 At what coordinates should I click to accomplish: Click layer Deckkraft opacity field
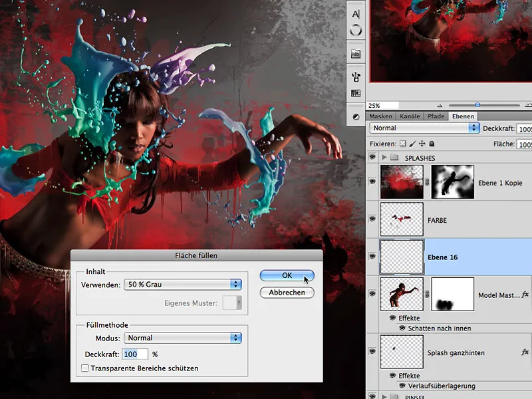[x=524, y=128]
